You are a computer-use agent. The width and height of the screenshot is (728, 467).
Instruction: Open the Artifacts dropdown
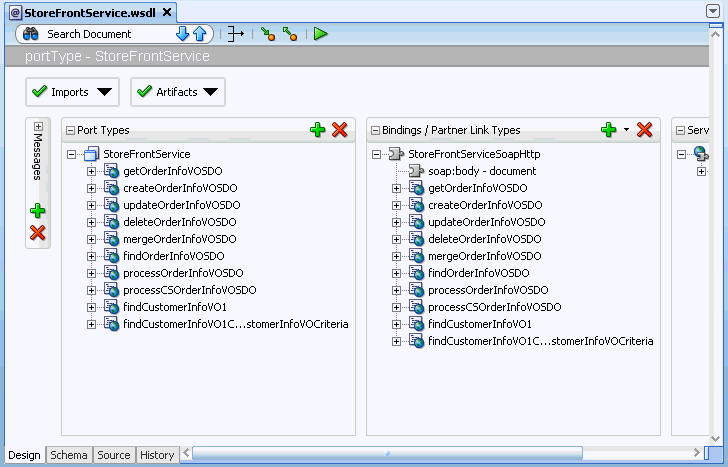pyautogui.click(x=178, y=92)
